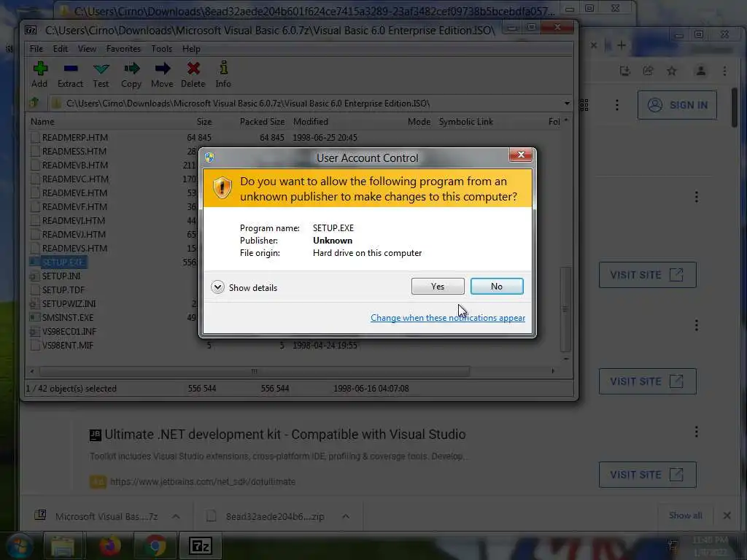Open Firefox from the taskbar

tap(109, 545)
